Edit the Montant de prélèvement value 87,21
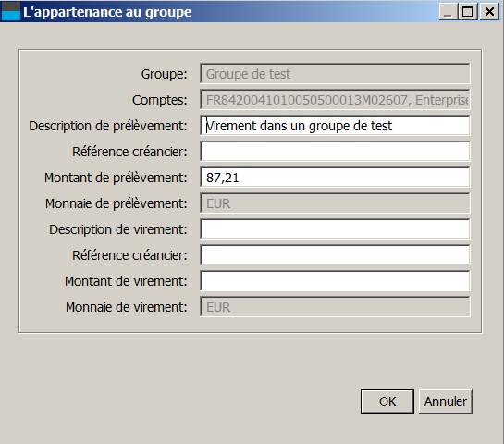This screenshot has height=444, width=504. [335, 178]
